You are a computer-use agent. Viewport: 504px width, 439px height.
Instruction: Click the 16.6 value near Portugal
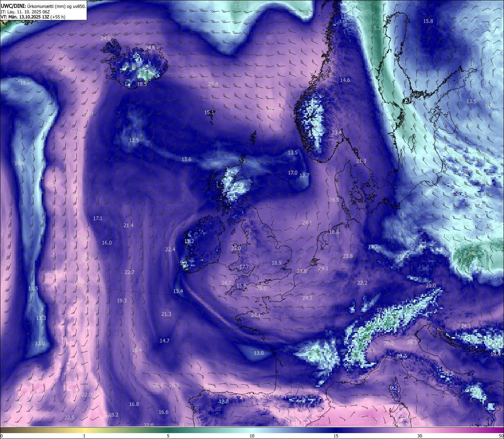point(163,412)
